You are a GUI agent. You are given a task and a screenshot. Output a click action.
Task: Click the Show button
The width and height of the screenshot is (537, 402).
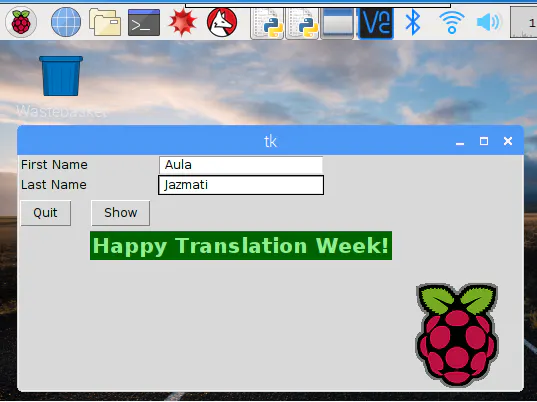[121, 213]
